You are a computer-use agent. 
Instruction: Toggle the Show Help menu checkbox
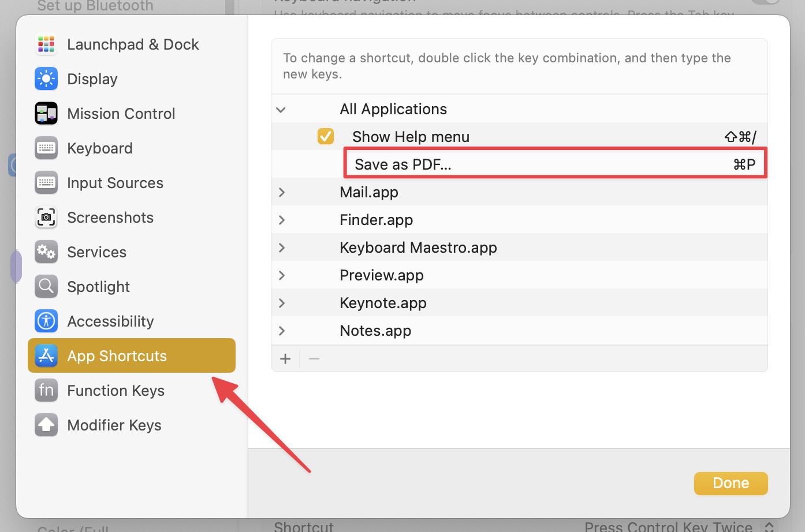tap(326, 136)
